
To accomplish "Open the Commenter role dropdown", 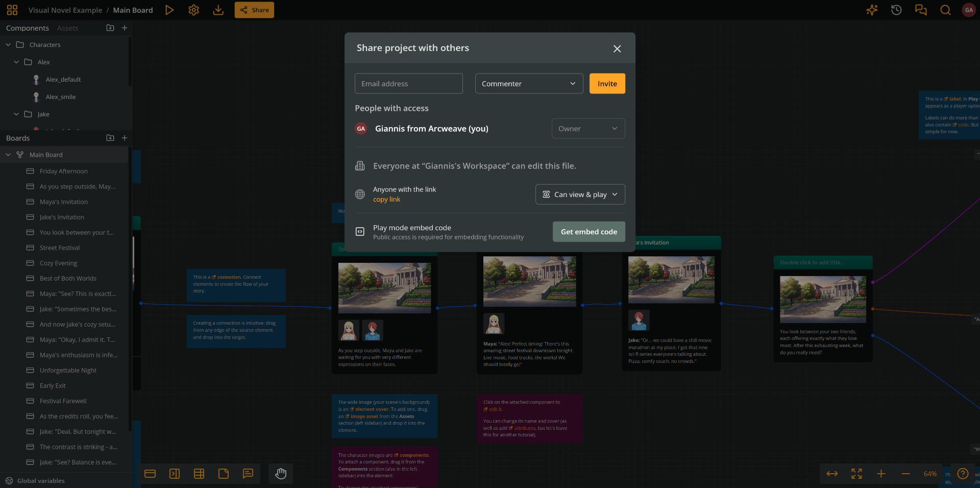I will tap(529, 83).
